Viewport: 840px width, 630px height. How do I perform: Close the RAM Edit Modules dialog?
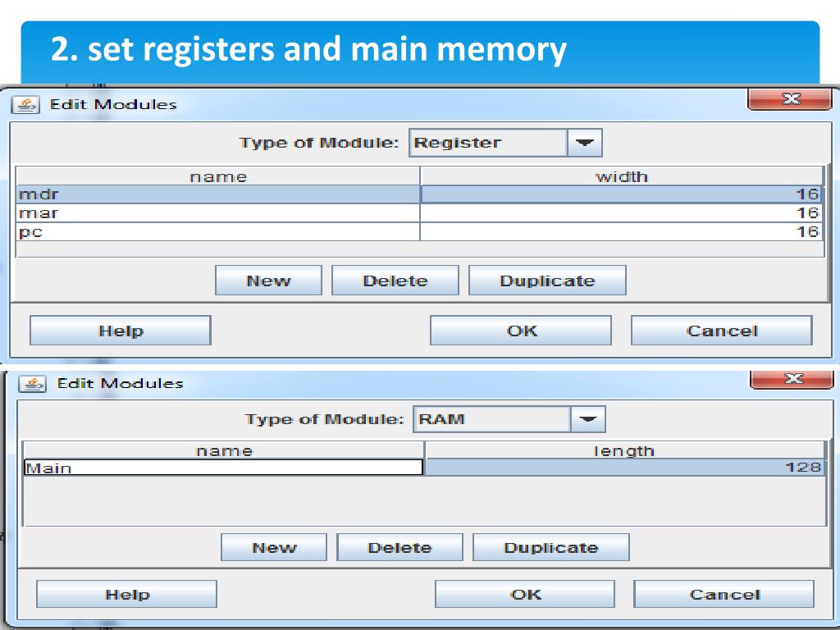tap(792, 379)
